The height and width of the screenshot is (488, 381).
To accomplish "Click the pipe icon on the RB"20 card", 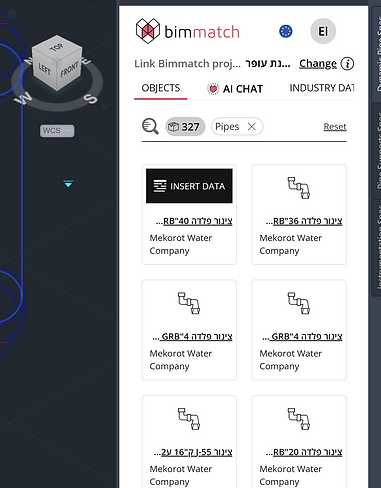I will 299,419.
